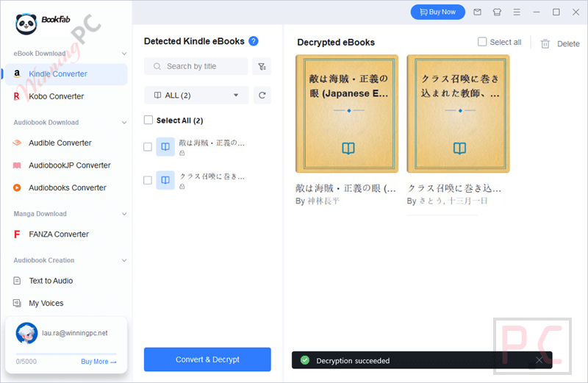Click the Kobo R icon in sidebar
The height and width of the screenshot is (383, 588).
pos(16,96)
